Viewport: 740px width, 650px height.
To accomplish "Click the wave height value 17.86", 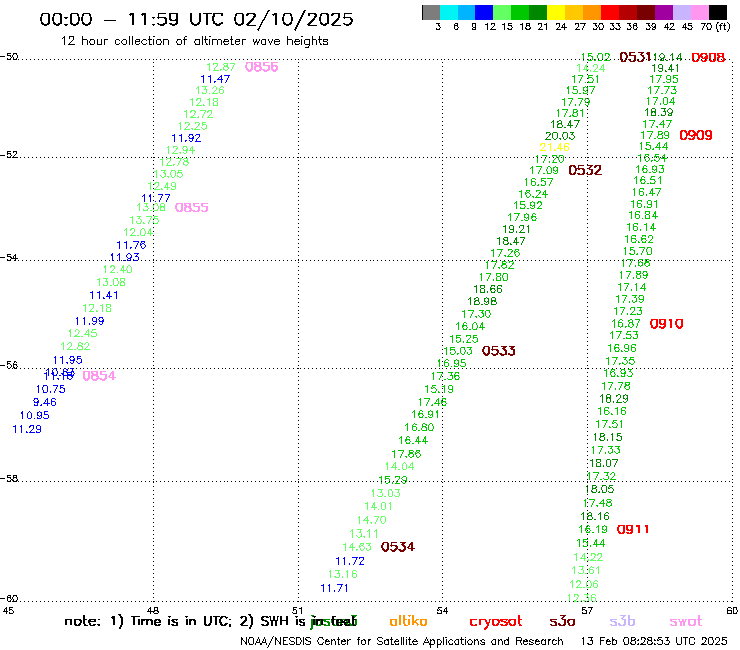I will tap(406, 454).
